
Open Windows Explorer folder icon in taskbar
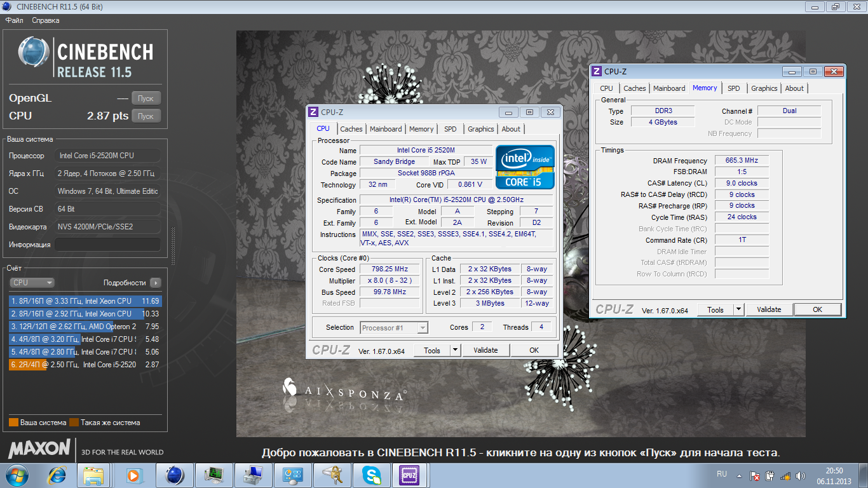click(x=93, y=475)
